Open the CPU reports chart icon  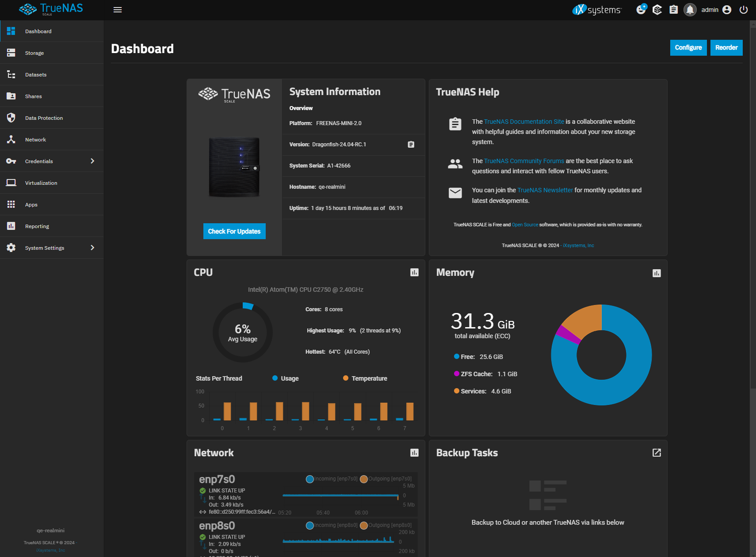tap(414, 272)
